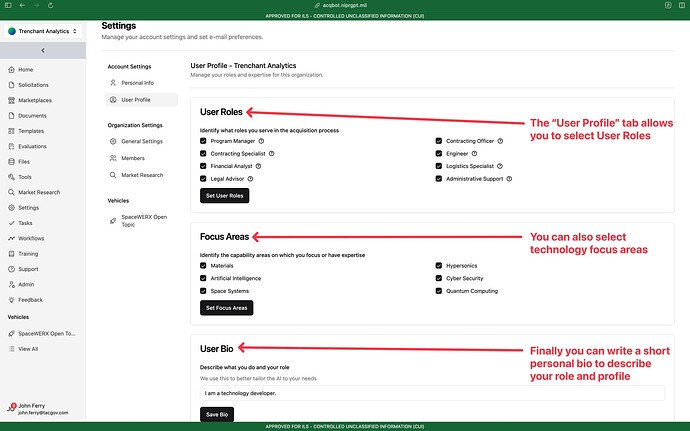Open SpaceWERX Open Topic vehicle settings
Viewport: 690px width, 431px height.
141,221
